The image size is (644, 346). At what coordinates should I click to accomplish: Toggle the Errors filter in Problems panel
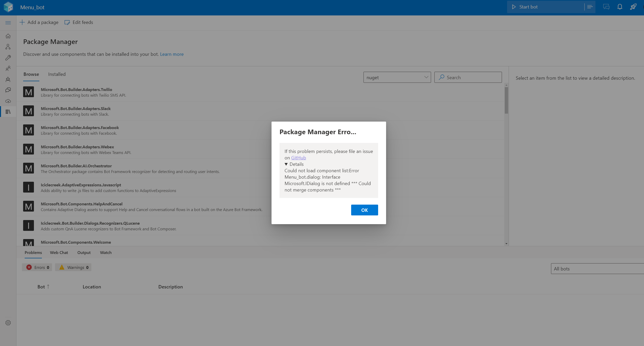37,267
